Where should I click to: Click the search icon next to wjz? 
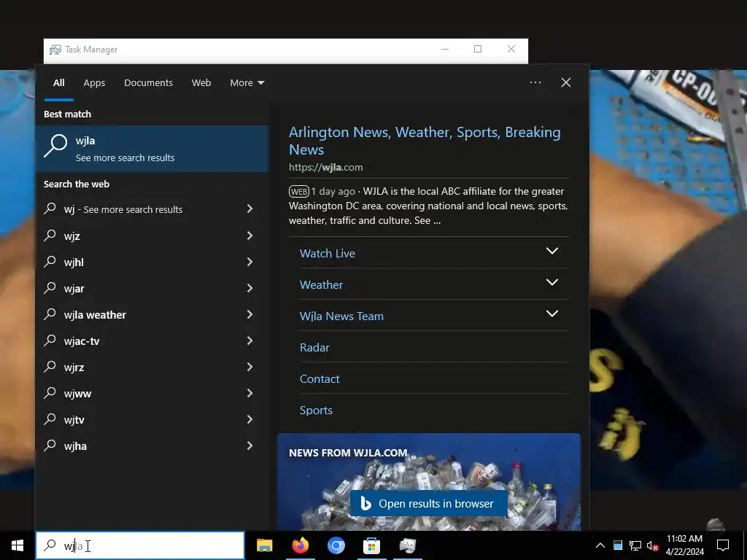coord(50,235)
